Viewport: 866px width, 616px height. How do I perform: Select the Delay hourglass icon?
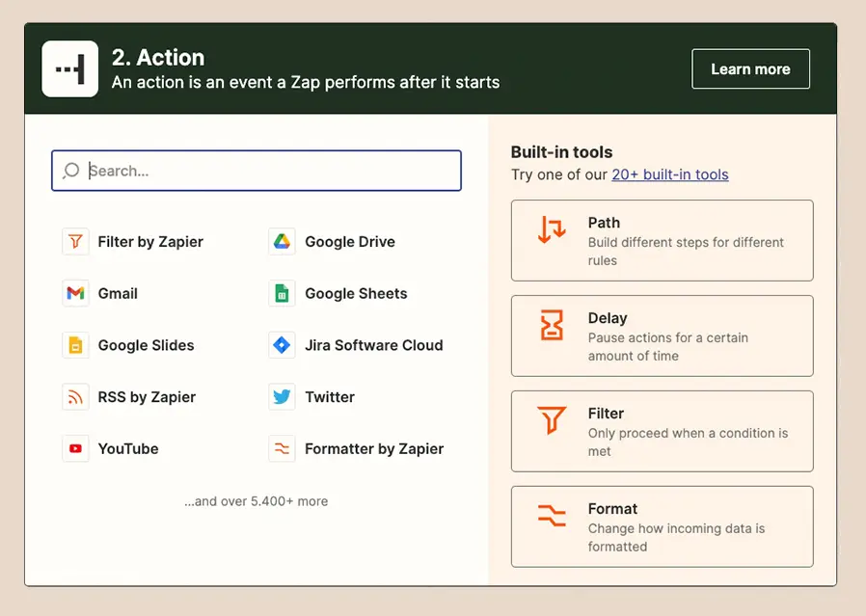coord(550,327)
